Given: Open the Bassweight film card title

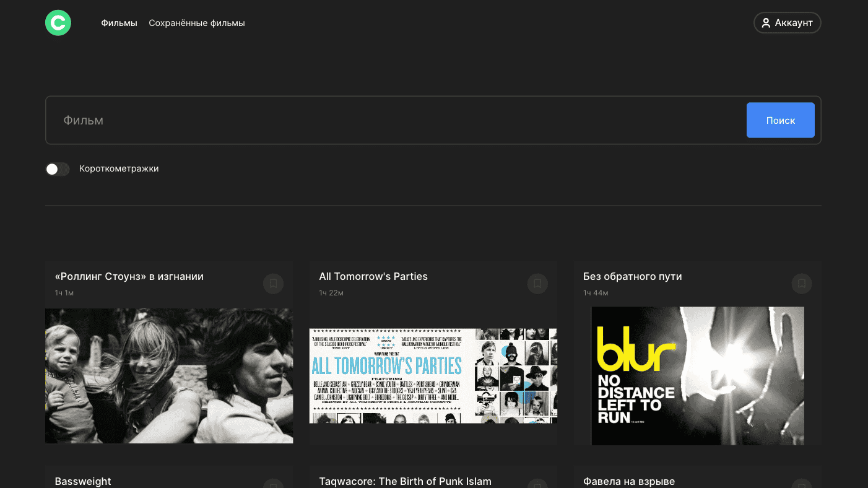Looking at the screenshot, I should [x=83, y=481].
